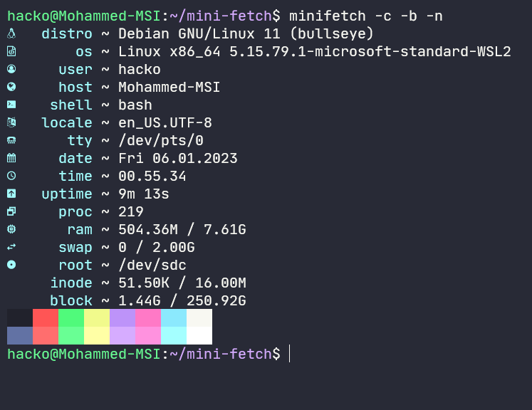Click the terminal prompt icon beside shell
The width and height of the screenshot is (532, 410).
11,105
